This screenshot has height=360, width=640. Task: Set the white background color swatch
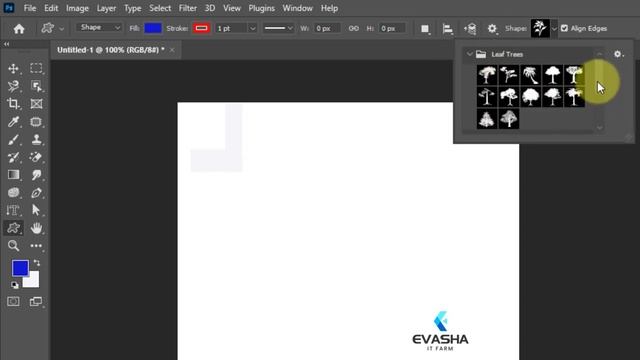pos(33,281)
